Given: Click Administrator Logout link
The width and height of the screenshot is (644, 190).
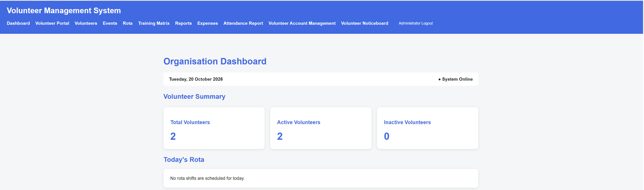Looking at the screenshot, I should [x=415, y=23].
